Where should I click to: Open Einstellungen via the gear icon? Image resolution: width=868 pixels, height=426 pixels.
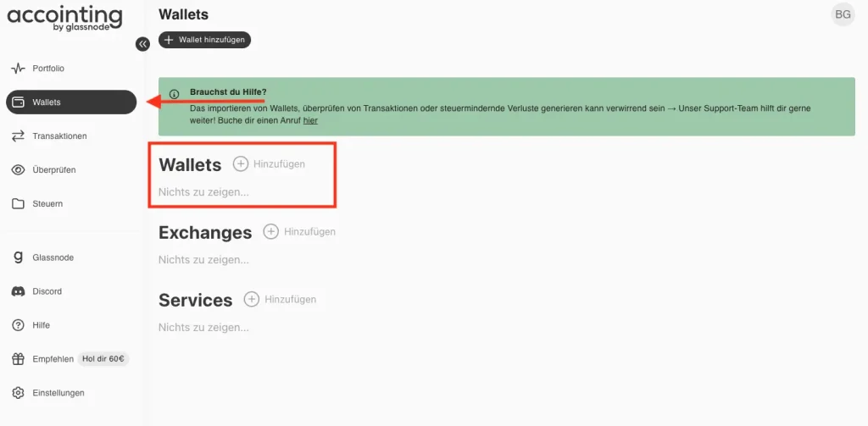18,393
